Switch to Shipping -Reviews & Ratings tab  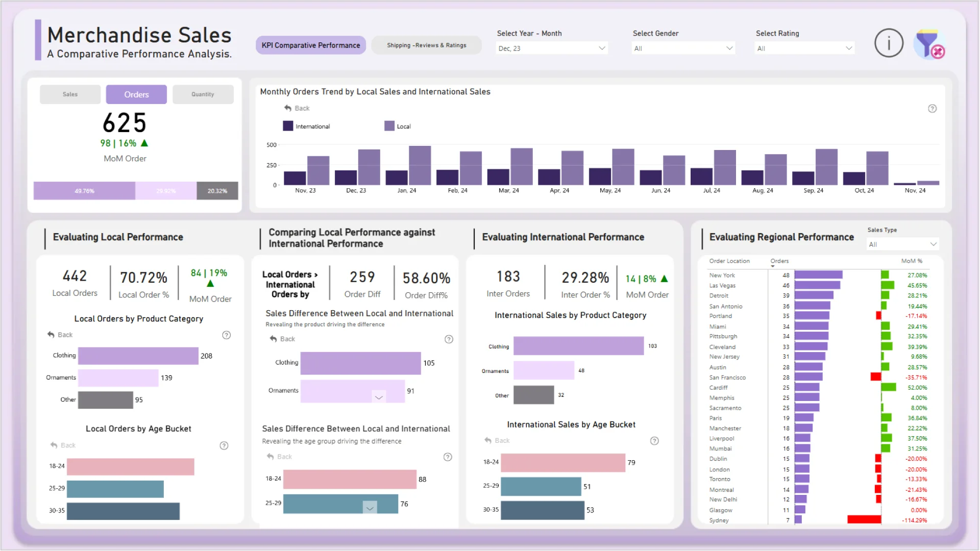[x=427, y=45]
